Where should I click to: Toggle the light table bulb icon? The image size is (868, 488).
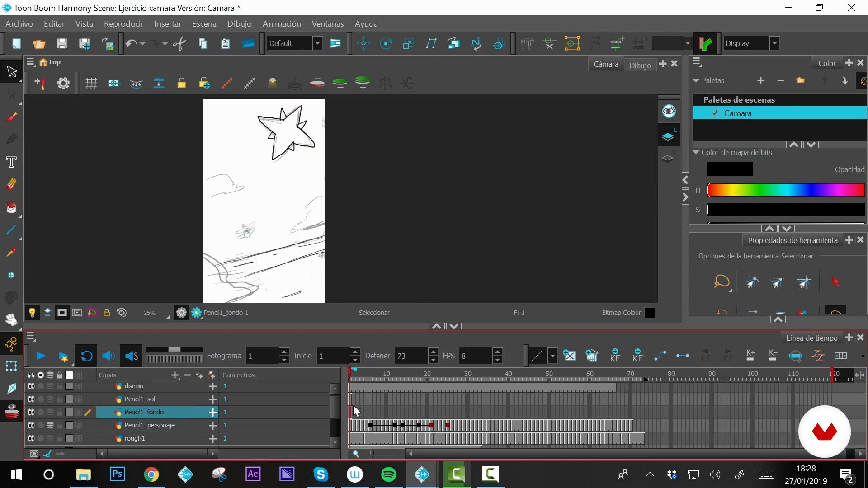tap(32, 313)
